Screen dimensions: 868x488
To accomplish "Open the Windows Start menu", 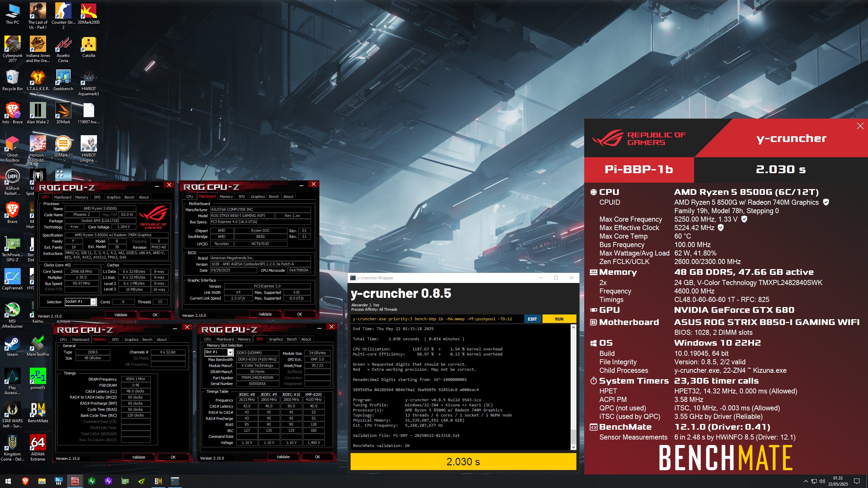I will pos(8,481).
